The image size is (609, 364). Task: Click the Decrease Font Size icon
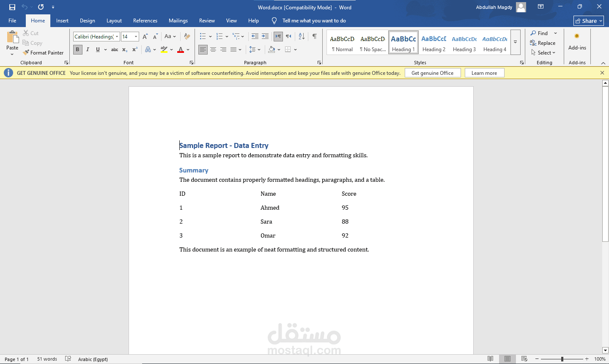click(155, 37)
